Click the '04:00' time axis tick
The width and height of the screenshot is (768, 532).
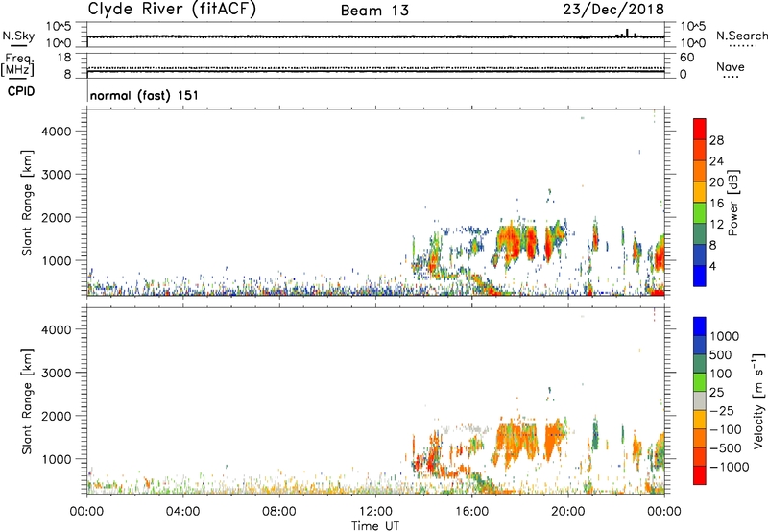pyautogui.click(x=182, y=512)
